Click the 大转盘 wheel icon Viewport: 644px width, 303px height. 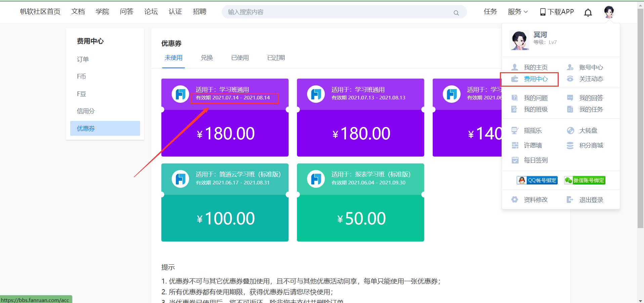570,130
